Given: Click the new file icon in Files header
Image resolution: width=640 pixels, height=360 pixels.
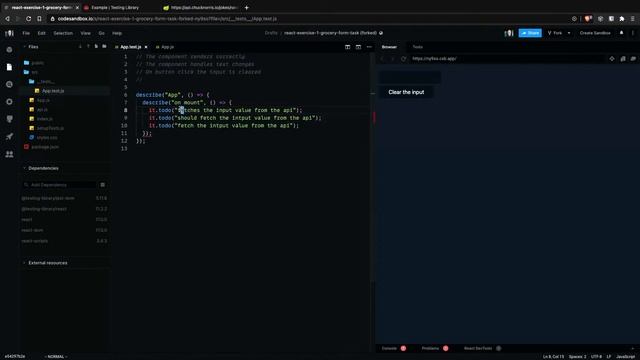Looking at the screenshot, I should (x=96, y=47).
